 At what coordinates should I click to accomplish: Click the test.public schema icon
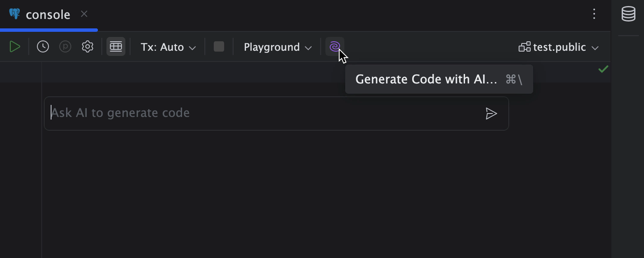pyautogui.click(x=524, y=47)
